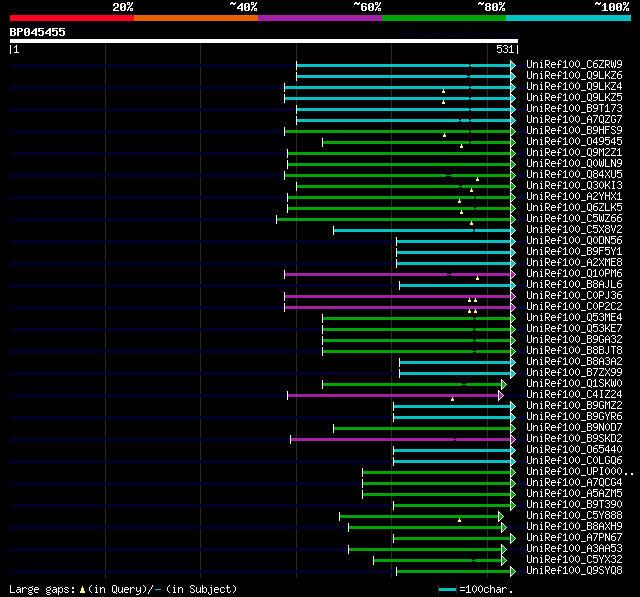Viewport: 640px width, 597px height.
Task: Click the UniRef100_B9HFS9 label
Action: [x=574, y=131]
